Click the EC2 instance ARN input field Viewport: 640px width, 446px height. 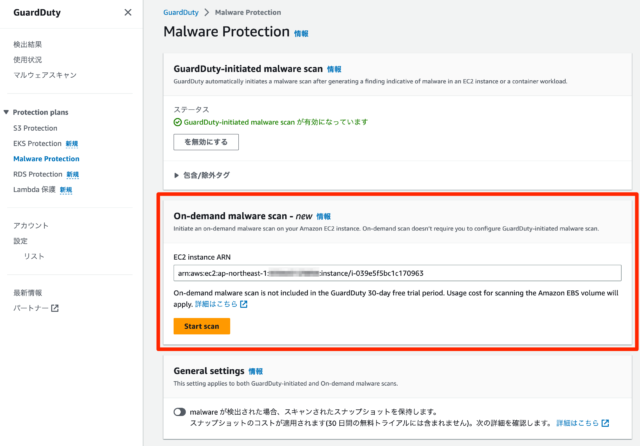(x=397, y=273)
